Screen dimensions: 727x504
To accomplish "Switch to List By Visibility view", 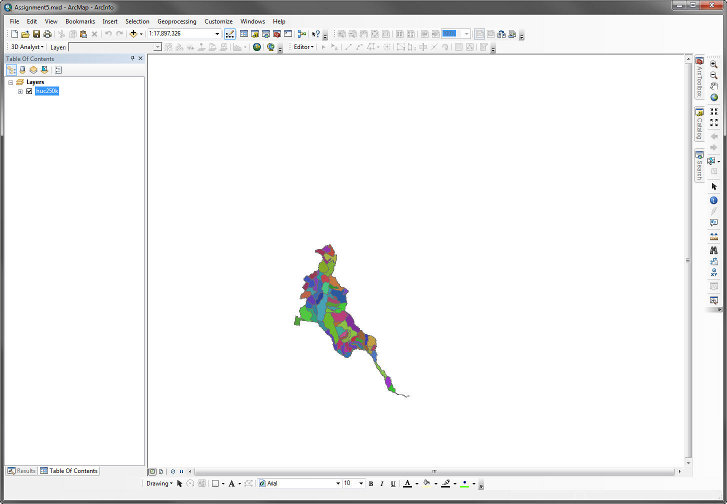I will (33, 70).
